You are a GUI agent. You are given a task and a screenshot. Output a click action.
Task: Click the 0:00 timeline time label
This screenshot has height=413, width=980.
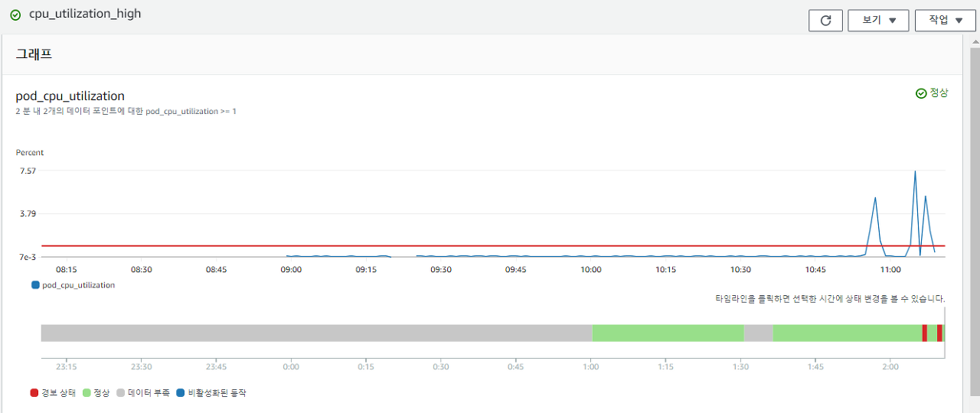[x=291, y=367]
